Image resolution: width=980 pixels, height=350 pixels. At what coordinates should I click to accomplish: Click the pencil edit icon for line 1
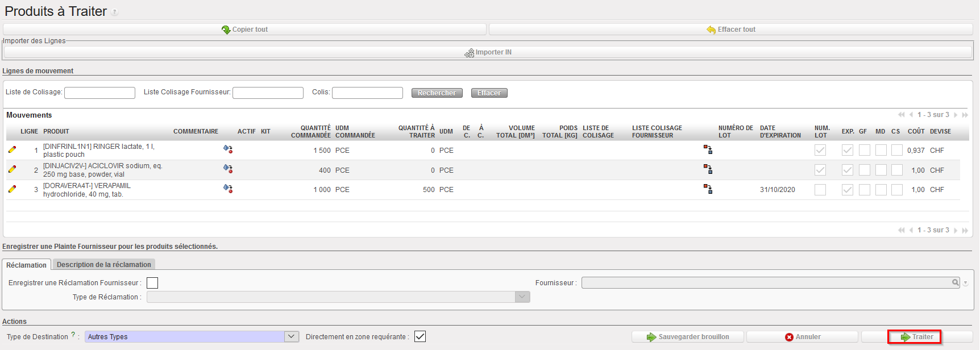12,150
